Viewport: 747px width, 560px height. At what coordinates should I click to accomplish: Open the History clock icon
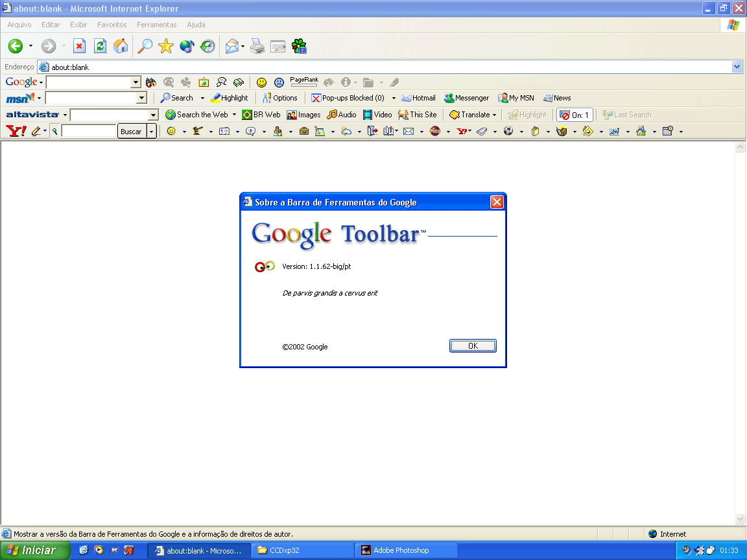tap(207, 46)
